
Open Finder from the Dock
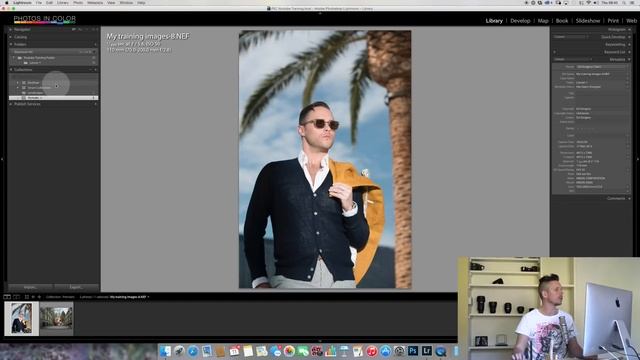click(165, 351)
